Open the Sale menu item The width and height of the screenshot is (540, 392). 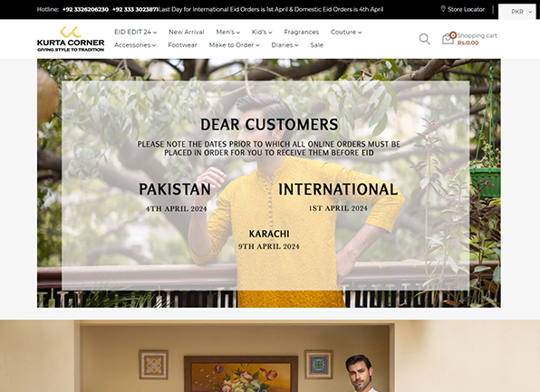coord(316,45)
